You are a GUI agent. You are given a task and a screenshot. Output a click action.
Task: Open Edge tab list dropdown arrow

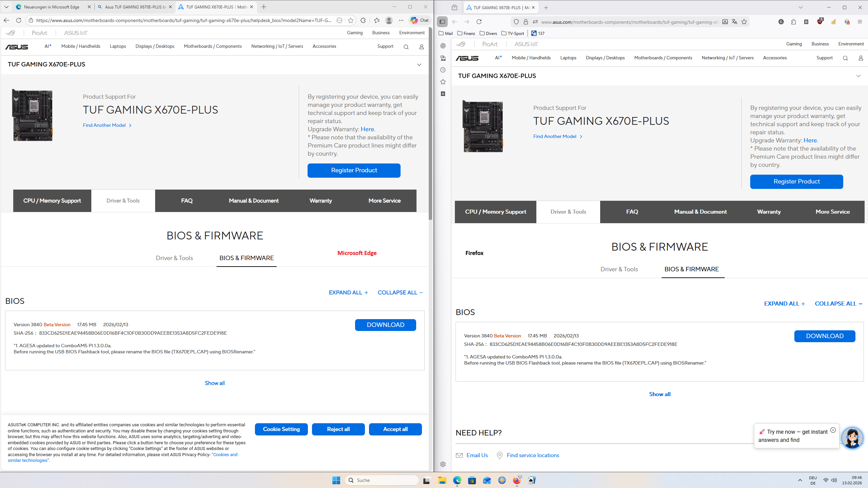pyautogui.click(x=6, y=7)
